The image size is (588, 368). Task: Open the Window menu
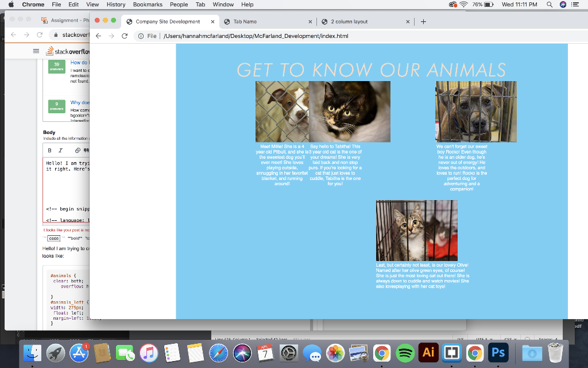223,5
